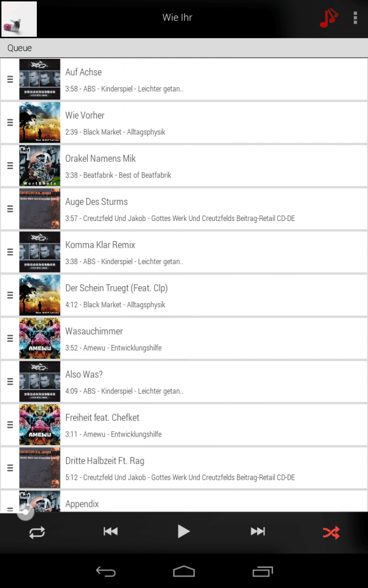Tap album cover of Der Schein Truegt

40,295
